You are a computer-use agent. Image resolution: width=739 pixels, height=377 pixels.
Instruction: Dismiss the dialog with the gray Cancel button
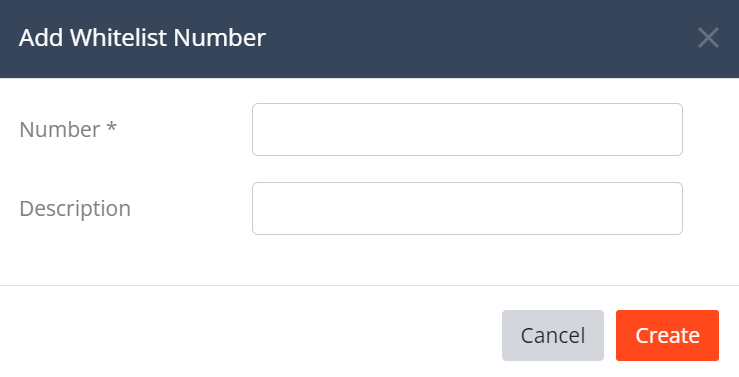pyautogui.click(x=553, y=336)
